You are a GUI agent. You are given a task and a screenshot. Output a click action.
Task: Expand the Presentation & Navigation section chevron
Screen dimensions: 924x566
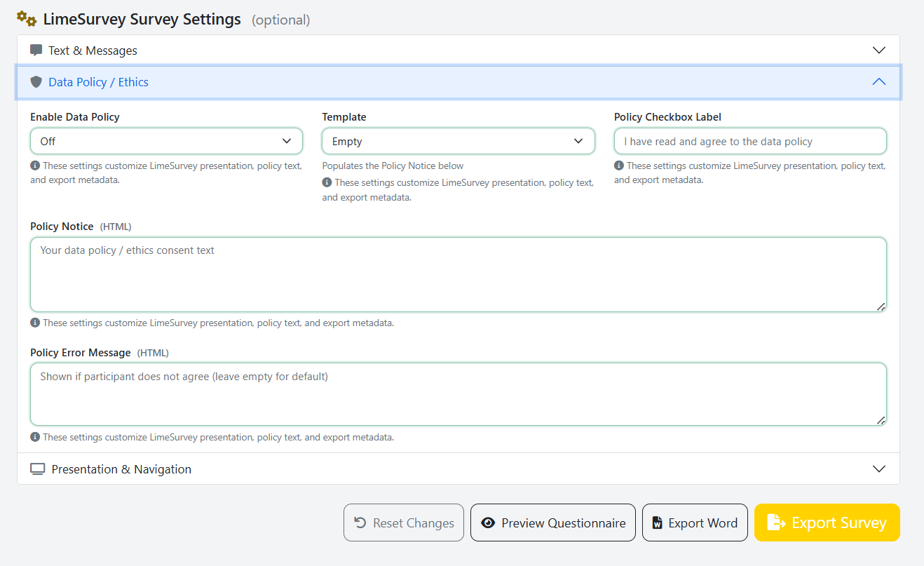[879, 469]
